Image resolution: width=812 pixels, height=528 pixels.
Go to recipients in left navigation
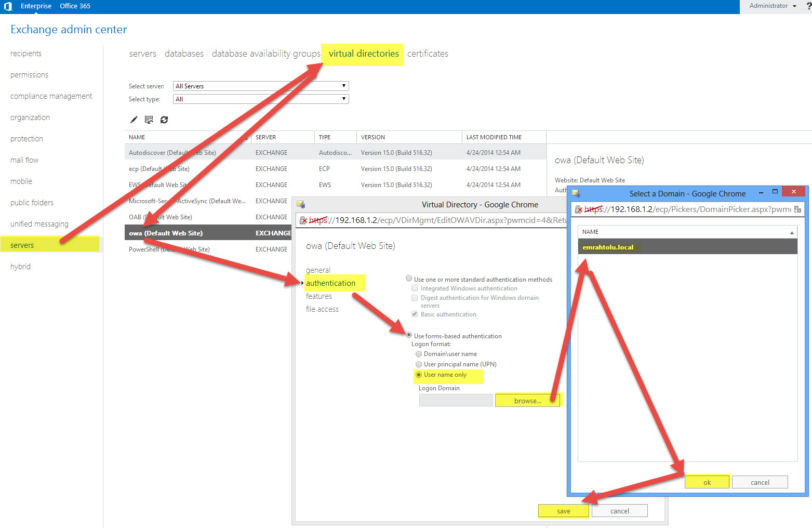(x=26, y=54)
